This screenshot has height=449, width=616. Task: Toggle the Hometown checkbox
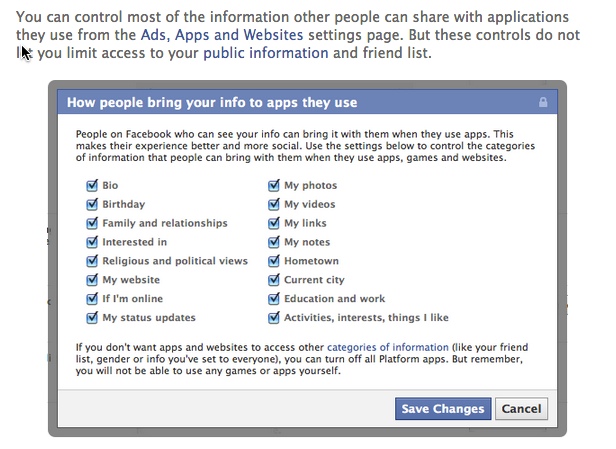274,260
